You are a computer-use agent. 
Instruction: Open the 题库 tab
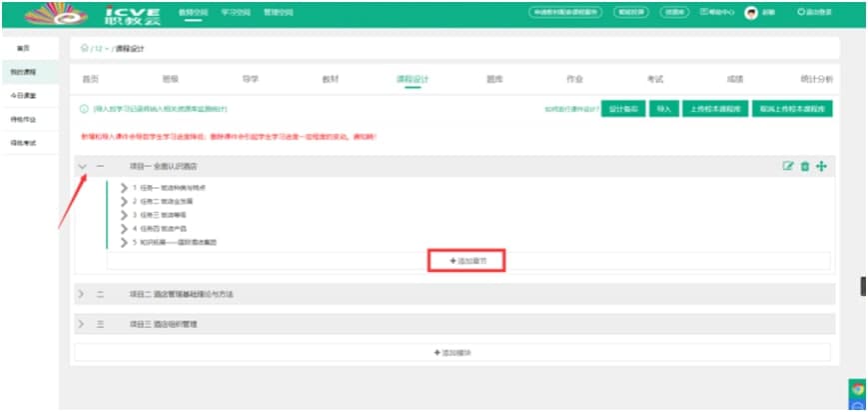click(x=494, y=79)
